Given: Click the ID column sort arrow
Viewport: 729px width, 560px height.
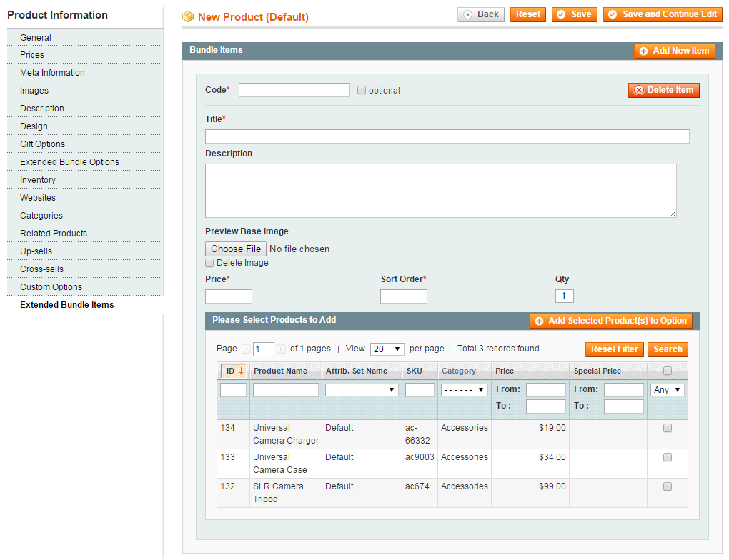Looking at the screenshot, I should coord(242,371).
